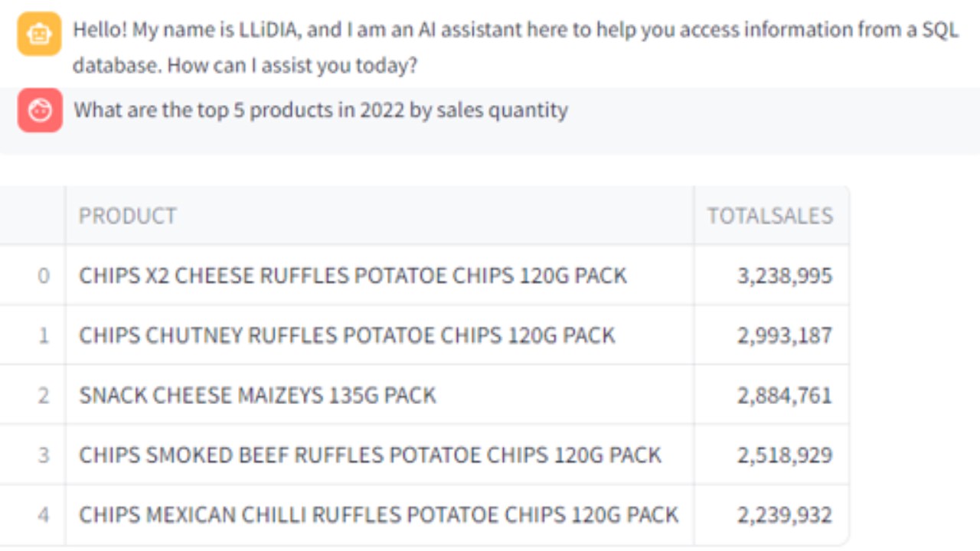Click the 3,238,995 total sales value
Image resolution: width=980 pixels, height=551 pixels.
(x=784, y=275)
